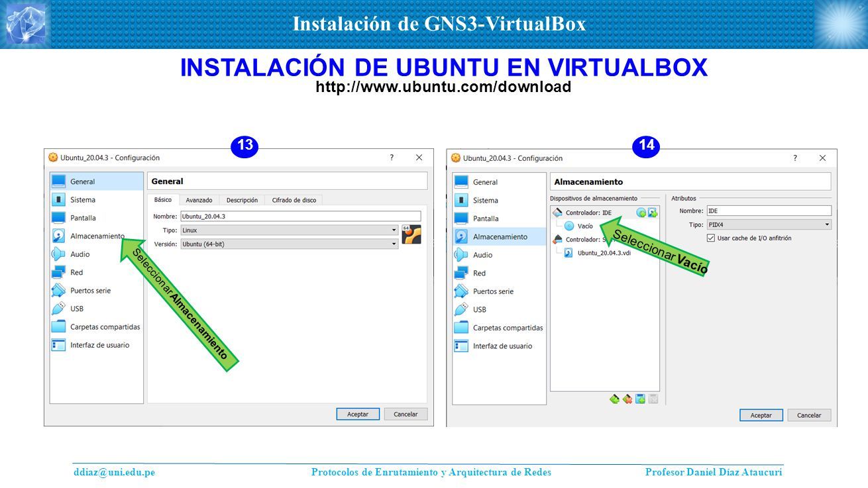Switch to the Descripción tab
Image resolution: width=868 pixels, height=488 pixels.
[242, 200]
